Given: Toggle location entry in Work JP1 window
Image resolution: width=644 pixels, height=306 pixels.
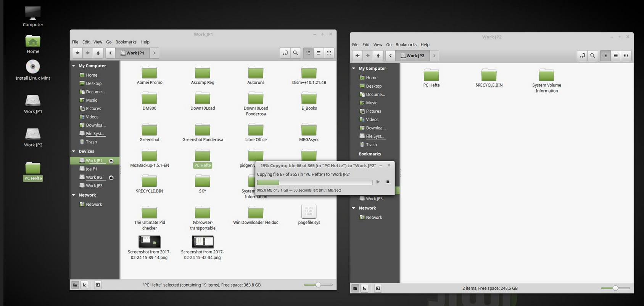Looking at the screenshot, I should tap(285, 53).
